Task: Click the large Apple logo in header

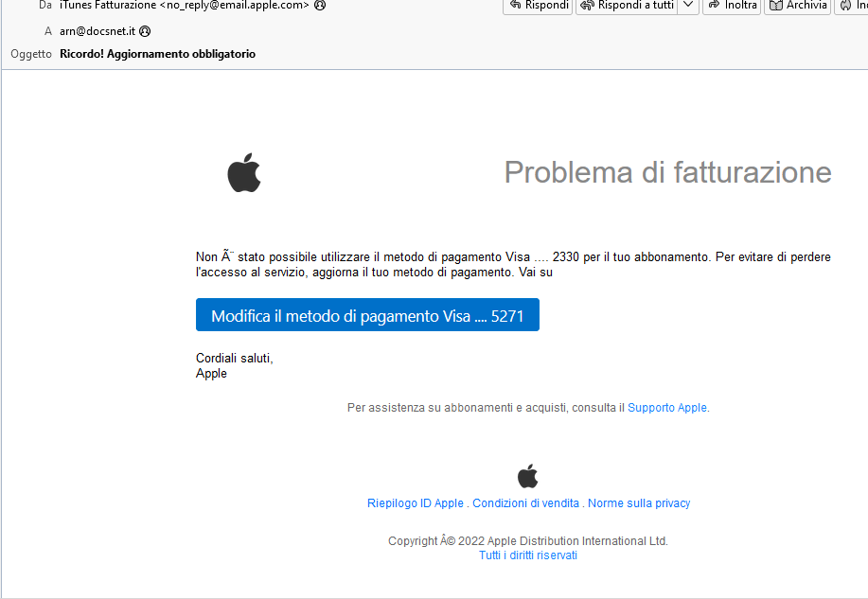Action: tap(244, 173)
